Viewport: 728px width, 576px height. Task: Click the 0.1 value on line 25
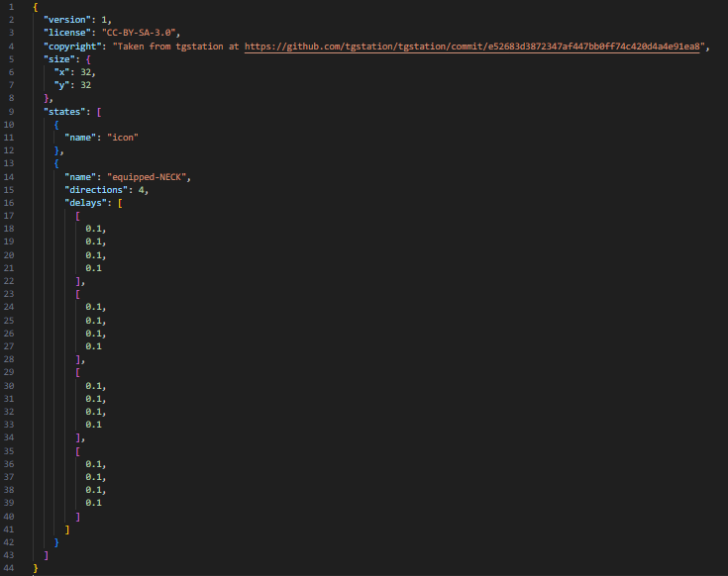[93, 321]
